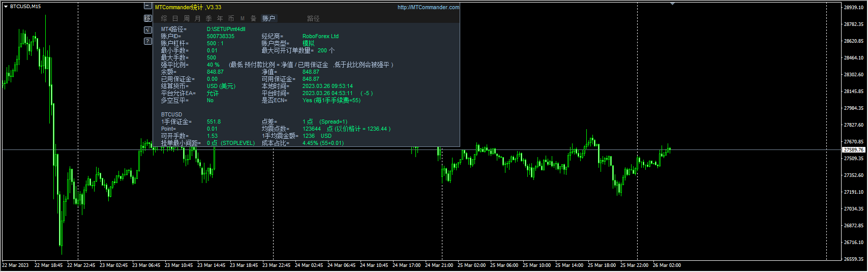Select the 月 monthly tab
The width and height of the screenshot is (868, 272).
coord(198,18)
